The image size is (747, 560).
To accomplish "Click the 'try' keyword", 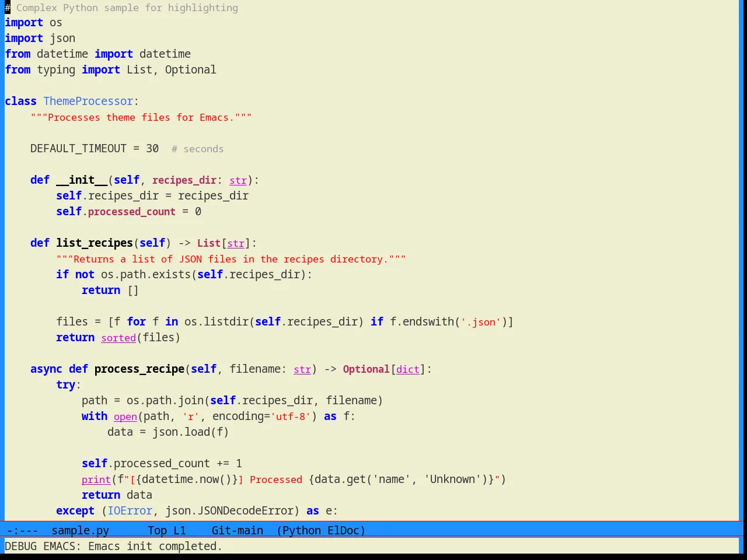I will 65,384.
